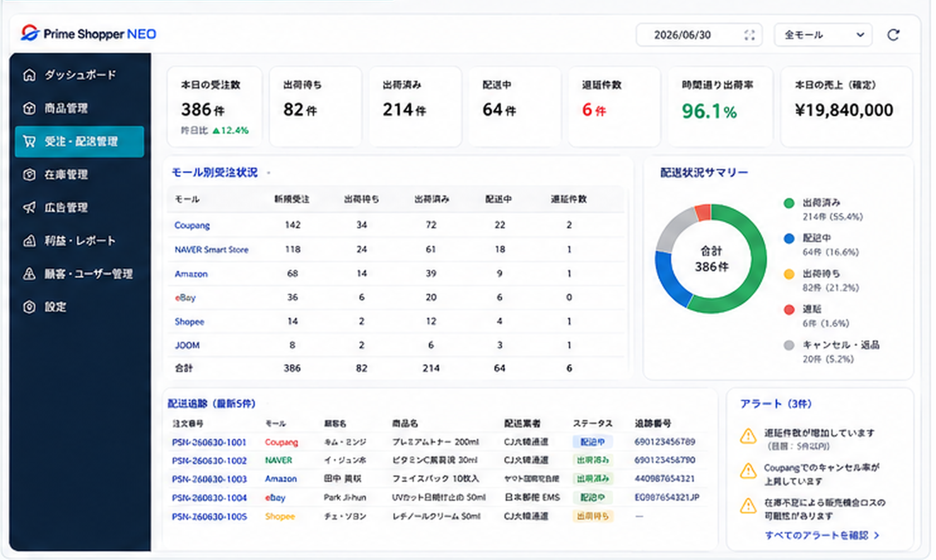Click the 2026/06/30 date field
The image size is (936, 560).
click(x=699, y=35)
